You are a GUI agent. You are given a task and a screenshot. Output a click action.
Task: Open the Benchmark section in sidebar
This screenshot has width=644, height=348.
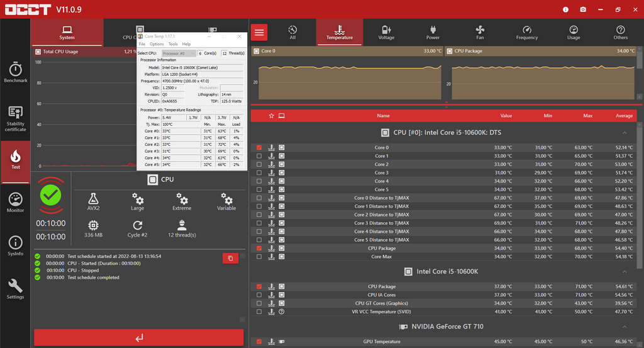[x=16, y=73]
